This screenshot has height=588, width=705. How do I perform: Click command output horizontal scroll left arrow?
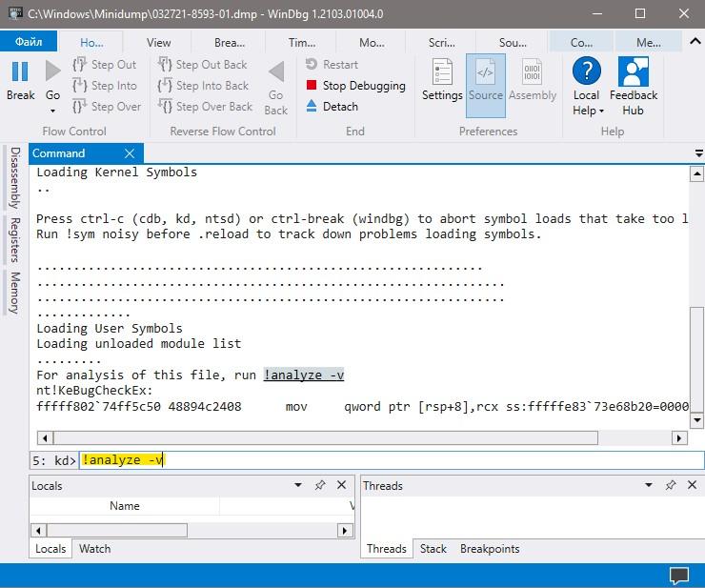45,437
